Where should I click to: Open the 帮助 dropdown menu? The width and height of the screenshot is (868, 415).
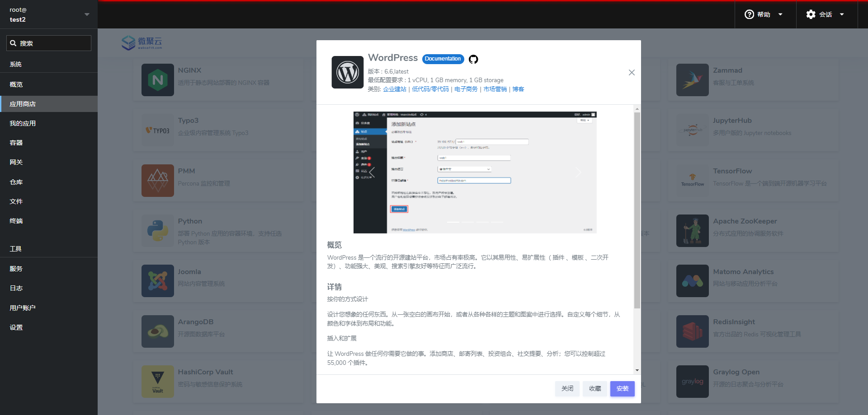[x=764, y=14]
